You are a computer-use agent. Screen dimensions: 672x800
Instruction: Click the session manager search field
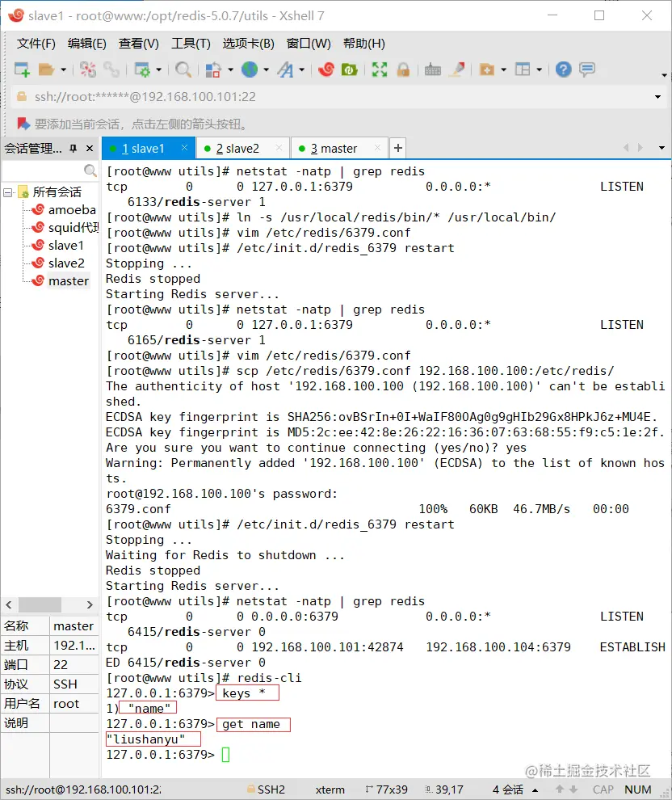point(43,171)
